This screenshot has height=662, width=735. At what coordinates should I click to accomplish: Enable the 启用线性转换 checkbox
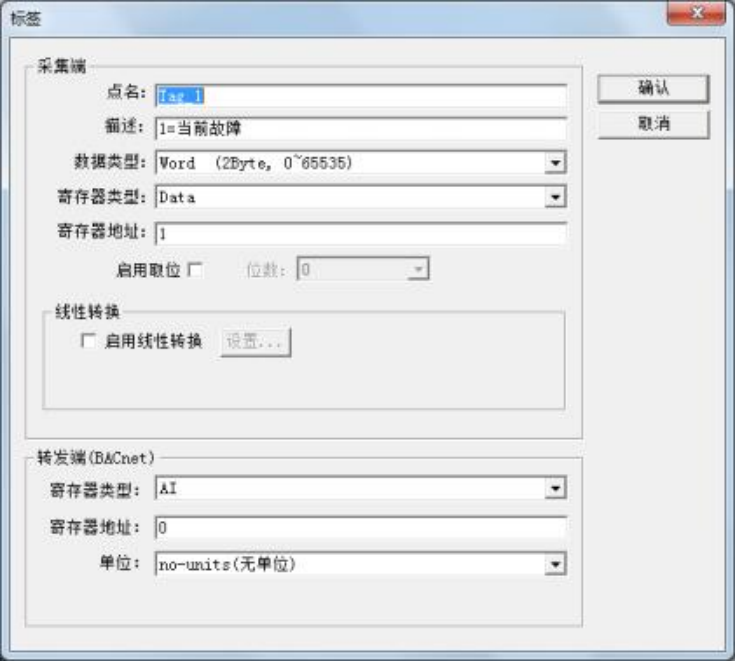pyautogui.click(x=88, y=340)
